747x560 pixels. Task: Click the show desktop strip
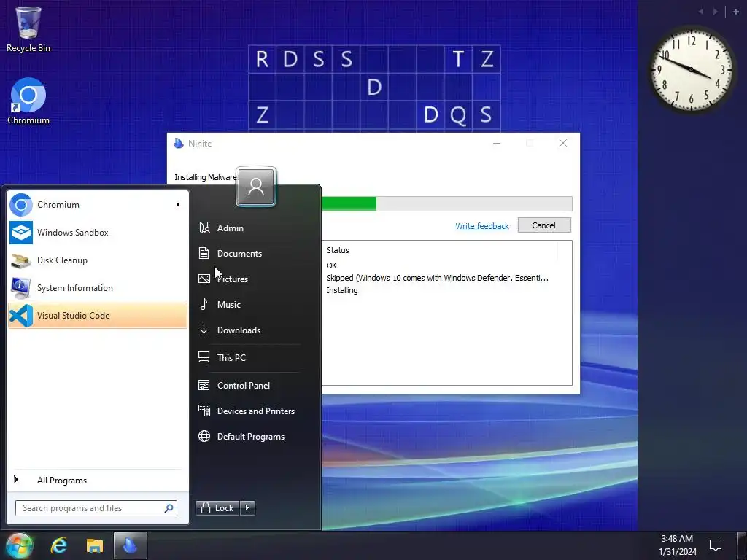[742, 545]
